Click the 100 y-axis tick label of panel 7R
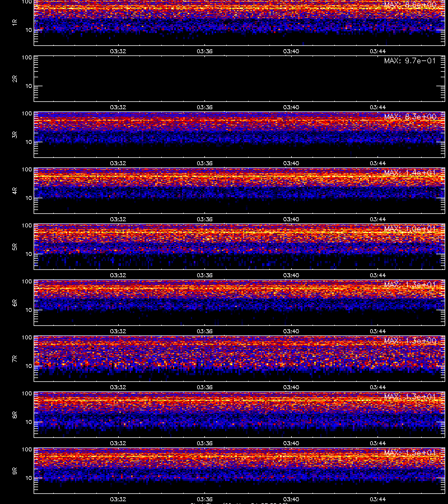The height and width of the screenshot is (504, 448). tap(27, 338)
